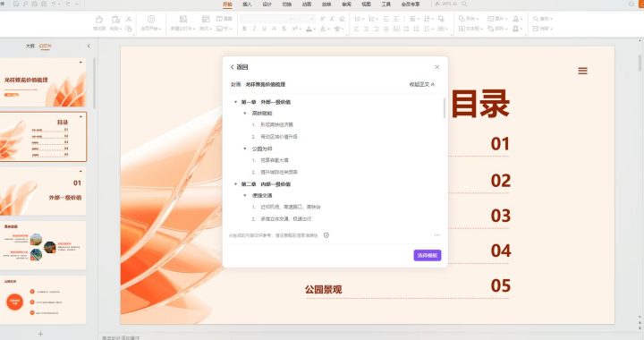Click the 目录 title on the slide

click(x=480, y=105)
